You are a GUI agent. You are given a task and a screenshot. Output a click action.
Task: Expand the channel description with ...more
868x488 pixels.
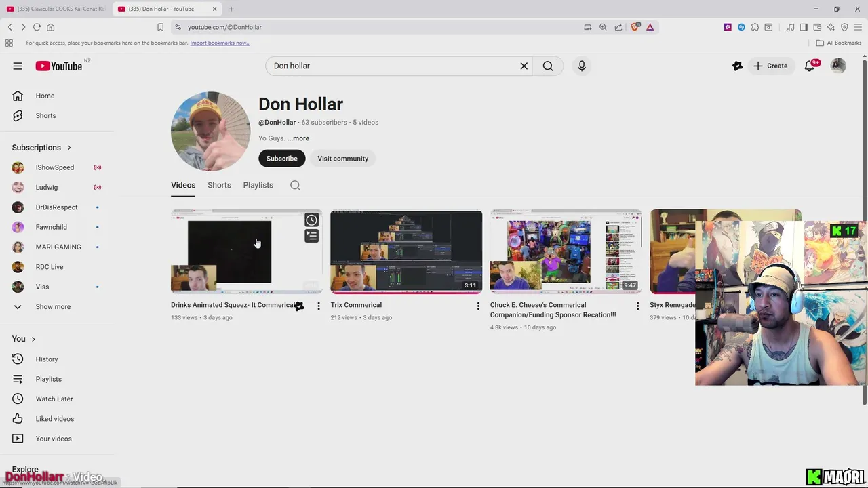pos(298,138)
